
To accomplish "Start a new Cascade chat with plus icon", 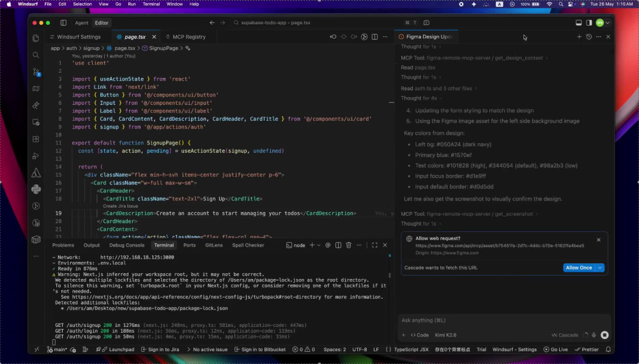I will (x=579, y=36).
